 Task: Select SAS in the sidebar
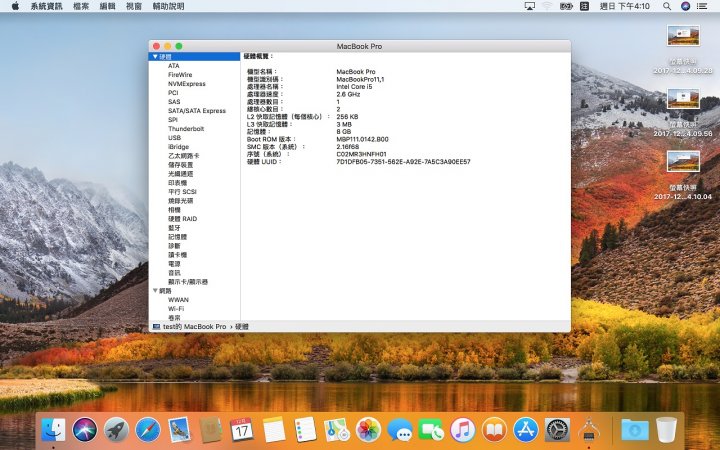coord(174,101)
